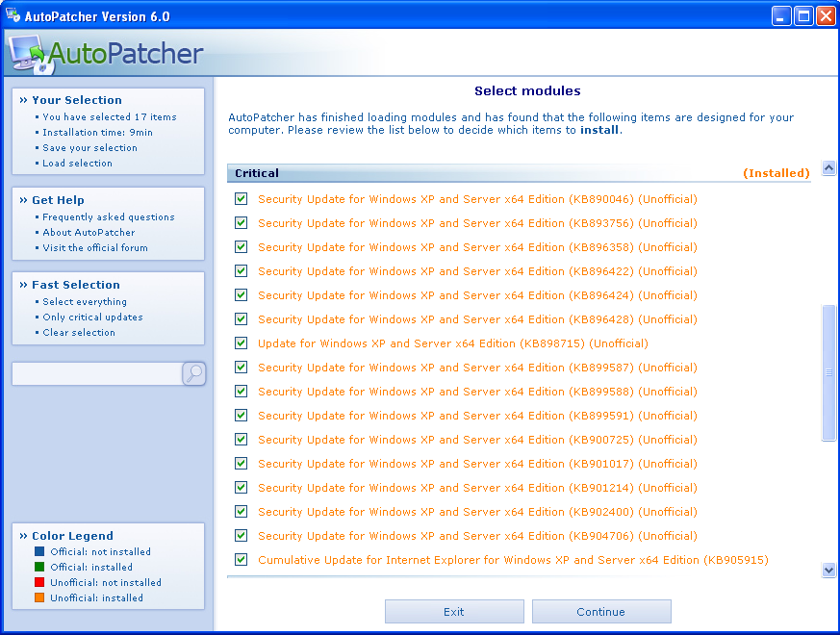Click the magnifier search icon
This screenshot has width=840, height=635.
(194, 373)
